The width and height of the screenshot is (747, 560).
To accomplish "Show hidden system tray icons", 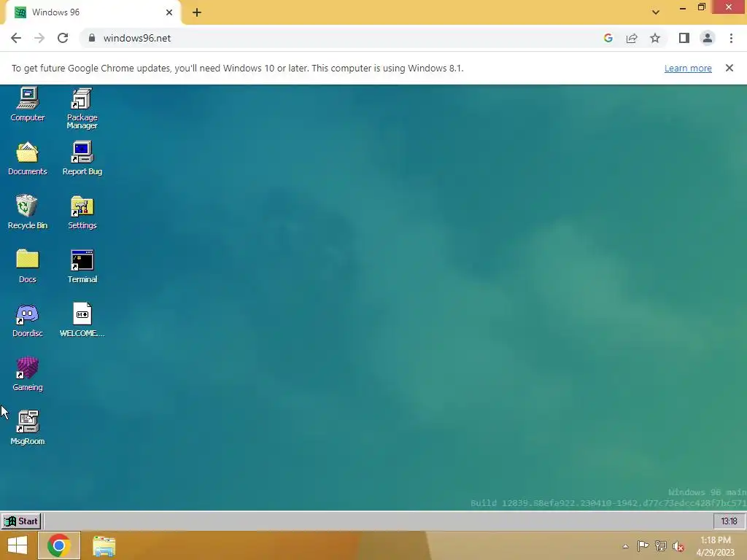I will [x=625, y=546].
